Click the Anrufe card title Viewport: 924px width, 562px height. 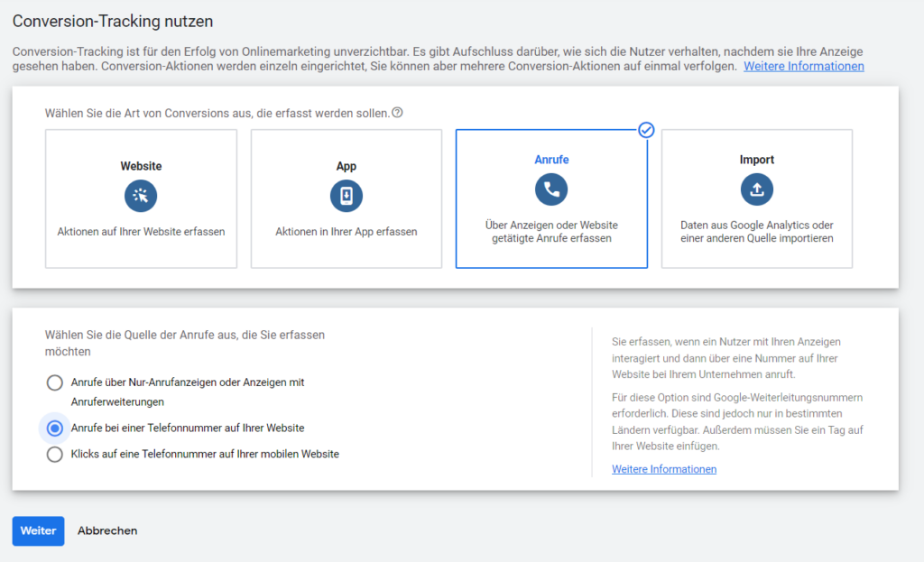point(551,160)
